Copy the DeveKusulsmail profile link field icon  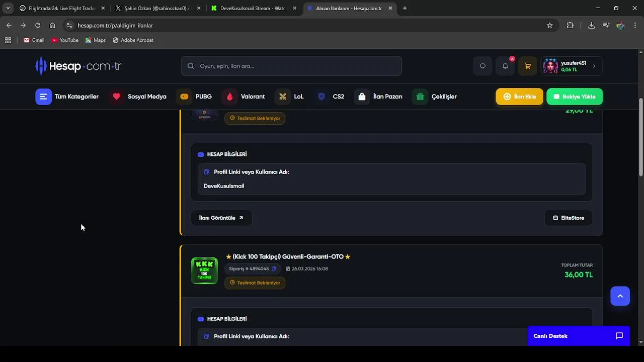point(206,172)
